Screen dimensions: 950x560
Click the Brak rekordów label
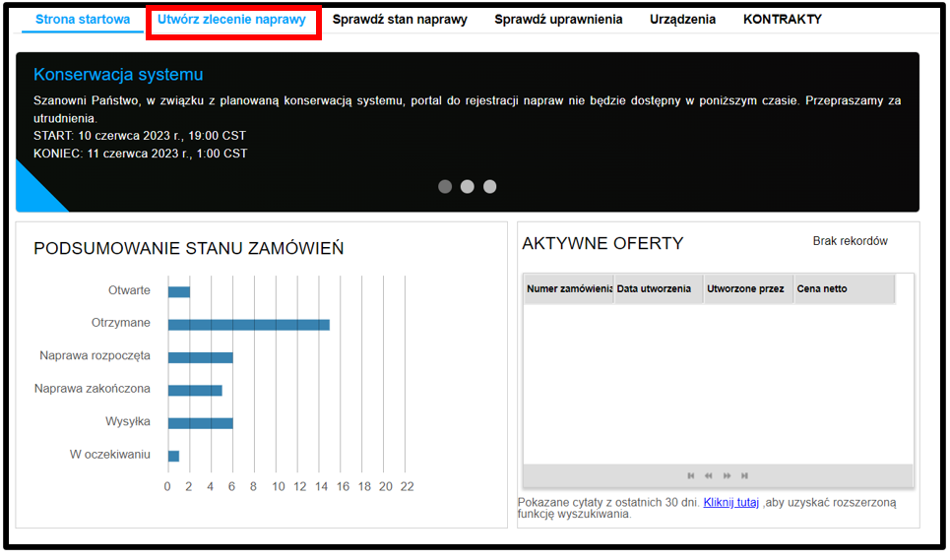coord(850,241)
